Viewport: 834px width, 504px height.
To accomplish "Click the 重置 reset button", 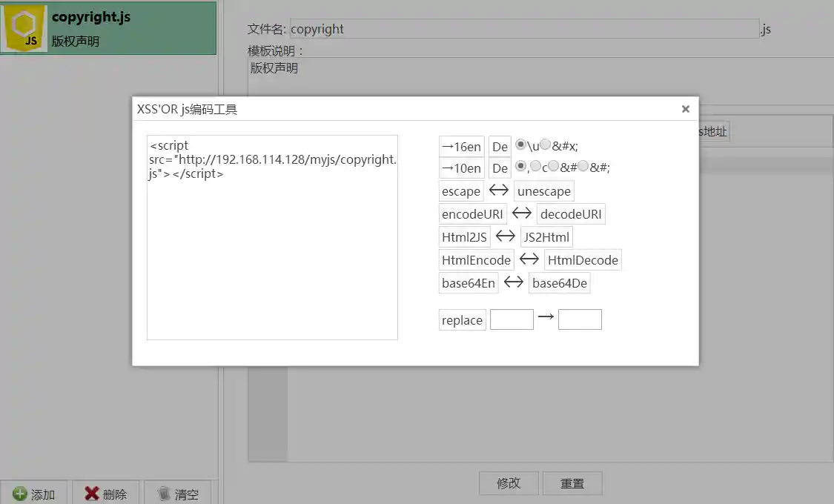I will click(x=572, y=483).
